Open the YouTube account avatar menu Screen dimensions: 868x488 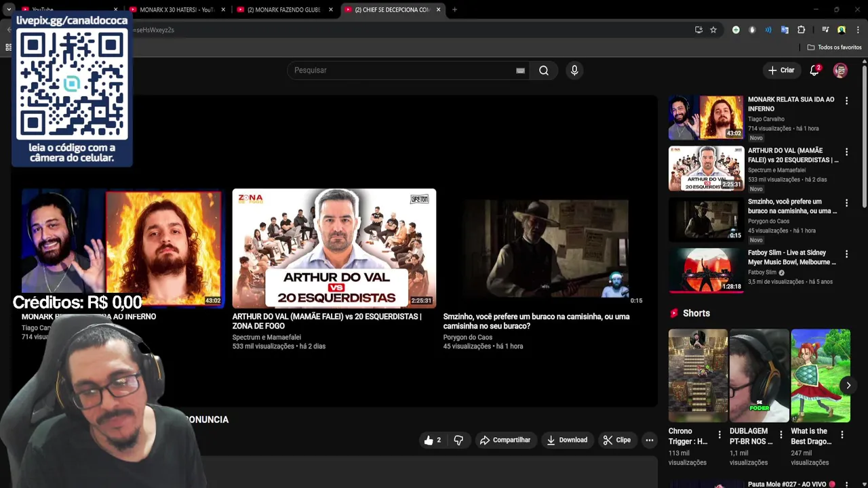pyautogui.click(x=840, y=70)
